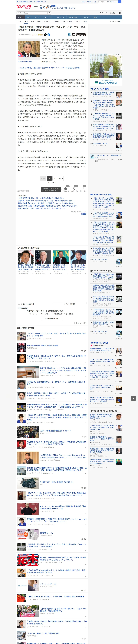Click the back-to-top arrow button
This screenshot has height=644, width=138.
(x=133, y=398)
